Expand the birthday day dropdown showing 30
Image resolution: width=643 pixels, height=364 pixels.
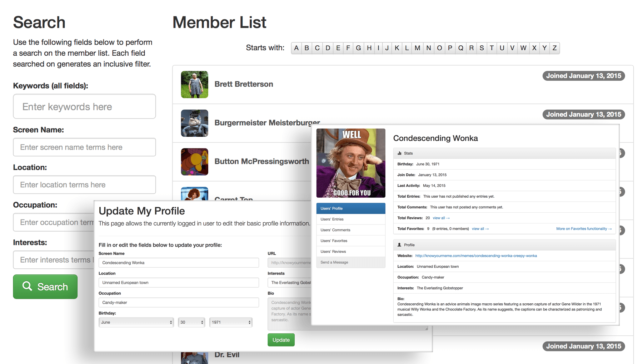(191, 322)
